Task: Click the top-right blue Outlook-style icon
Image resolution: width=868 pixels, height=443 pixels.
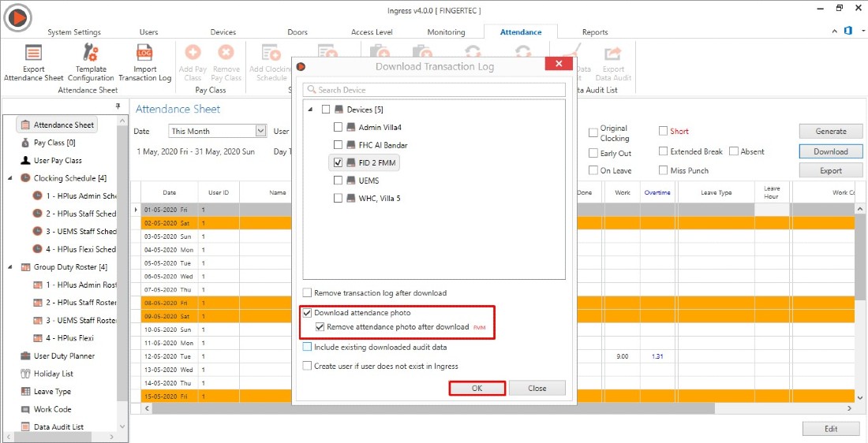Action: [x=848, y=31]
